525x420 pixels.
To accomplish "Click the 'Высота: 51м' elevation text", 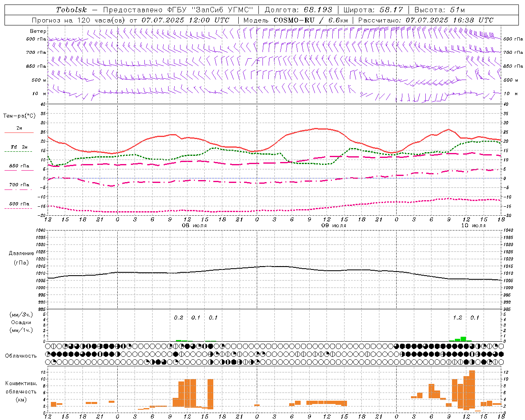I will pos(440,10).
